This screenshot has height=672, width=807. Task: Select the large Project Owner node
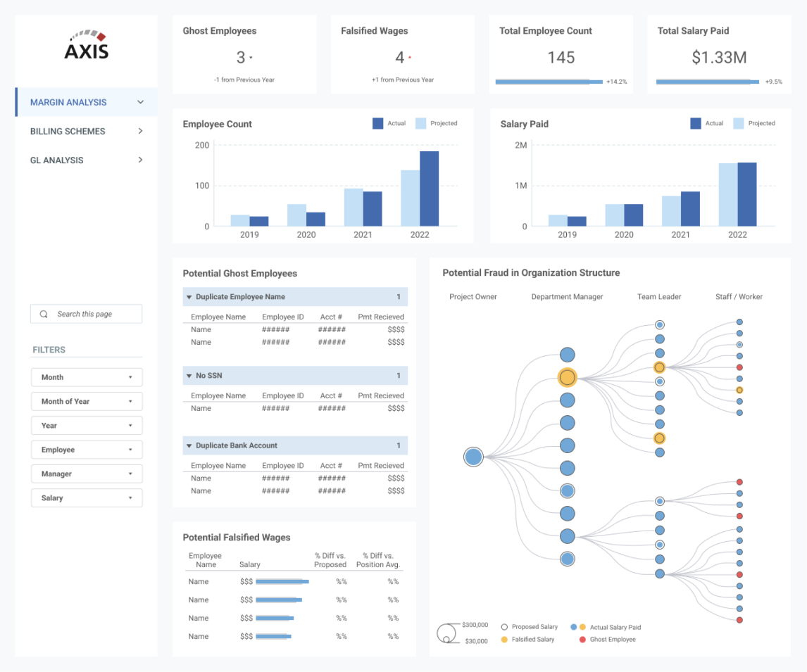pos(473,457)
